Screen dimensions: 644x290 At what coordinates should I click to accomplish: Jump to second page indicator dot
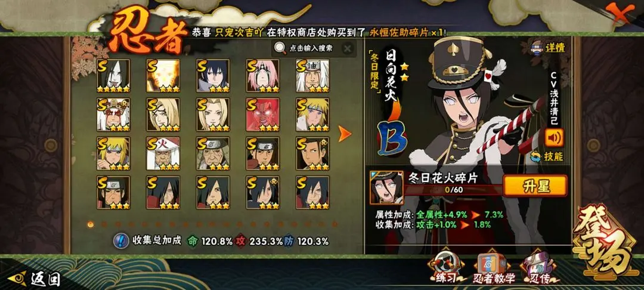click(104, 224)
